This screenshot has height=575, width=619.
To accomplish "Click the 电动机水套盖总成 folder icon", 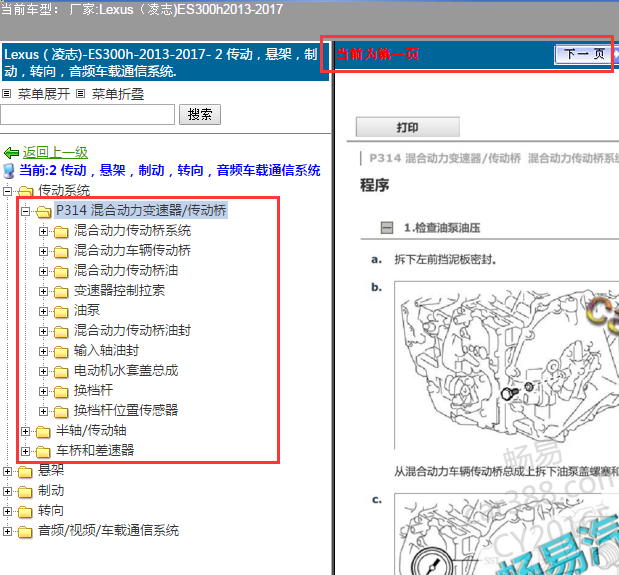I will [x=61, y=372].
